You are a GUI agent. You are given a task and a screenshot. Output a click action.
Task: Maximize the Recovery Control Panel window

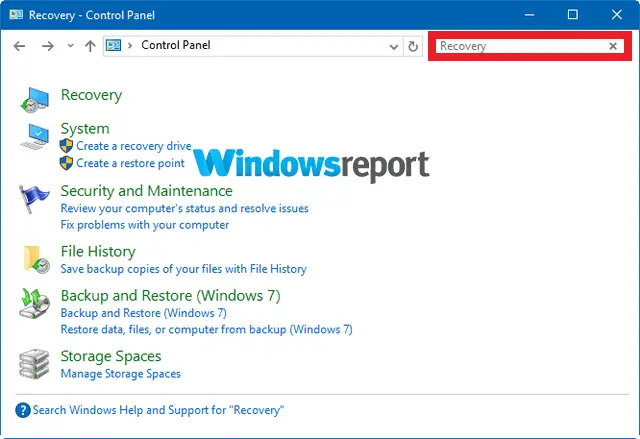(x=573, y=15)
